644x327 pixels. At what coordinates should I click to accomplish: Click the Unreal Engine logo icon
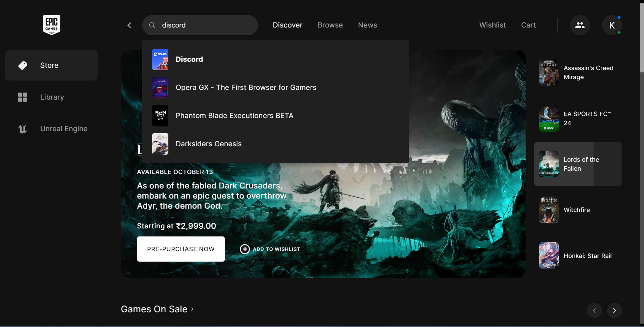(x=22, y=129)
